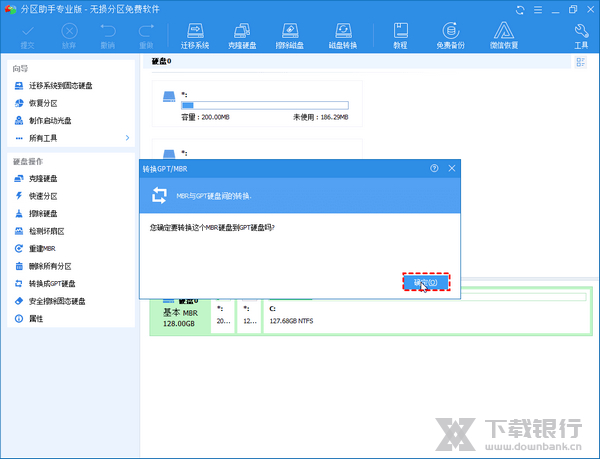Image resolution: width=600 pixels, height=459 pixels.
Task: Click the 重做 (redo) toolbar icon
Action: point(146,37)
